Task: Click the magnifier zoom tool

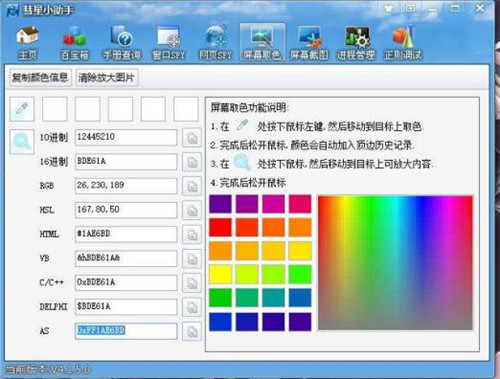Action: pyautogui.click(x=22, y=142)
